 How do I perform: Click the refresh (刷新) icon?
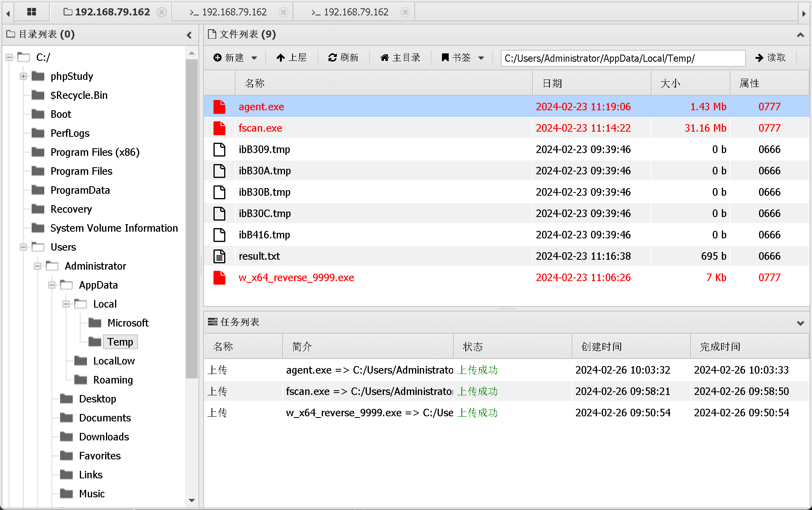[332, 58]
